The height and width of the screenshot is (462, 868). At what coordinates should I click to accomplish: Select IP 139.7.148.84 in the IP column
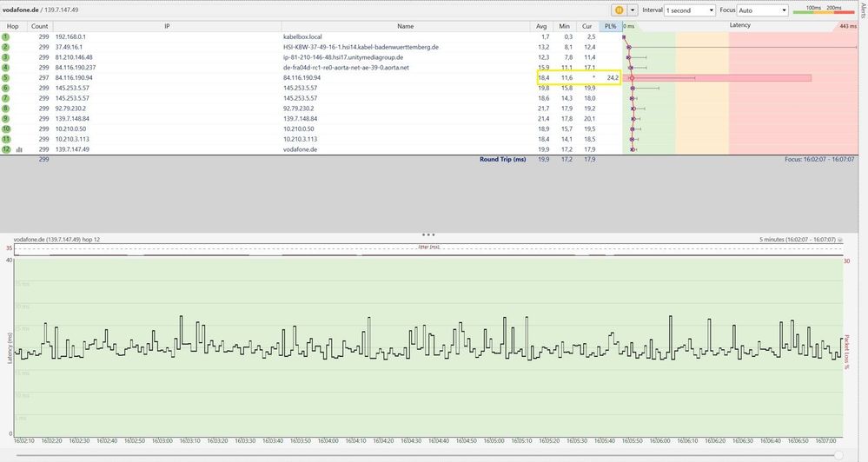72,119
